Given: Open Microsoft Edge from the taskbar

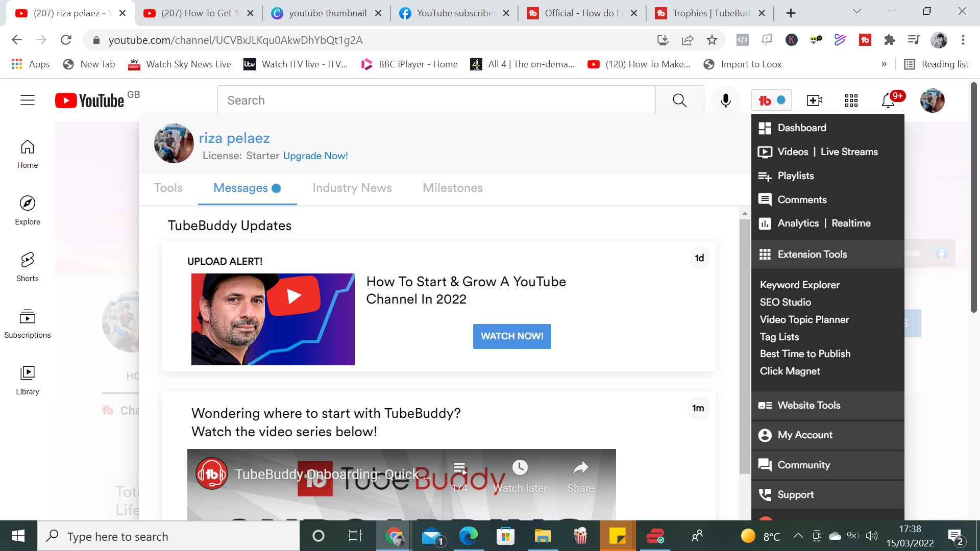Looking at the screenshot, I should pos(468,536).
